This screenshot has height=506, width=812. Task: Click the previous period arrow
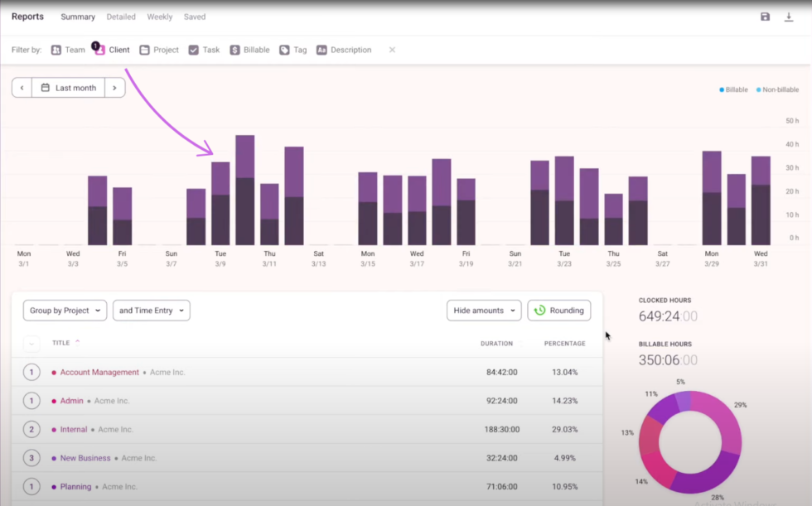[22, 87]
